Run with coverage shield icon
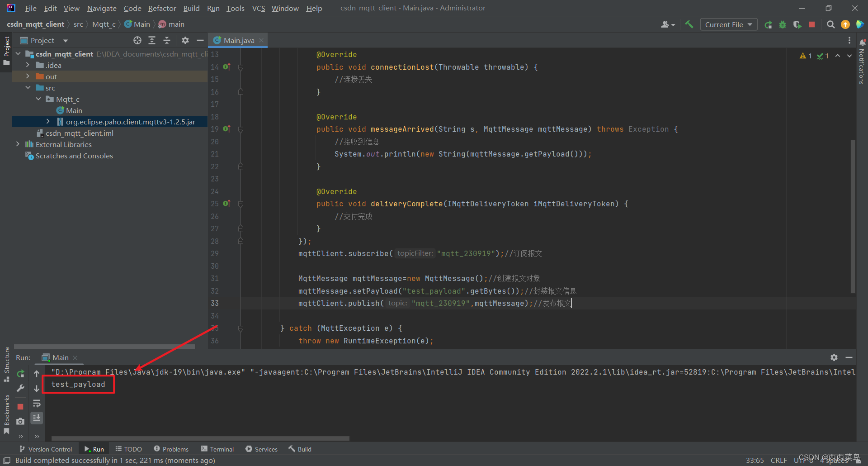Image resolution: width=868 pixels, height=466 pixels. tap(797, 24)
